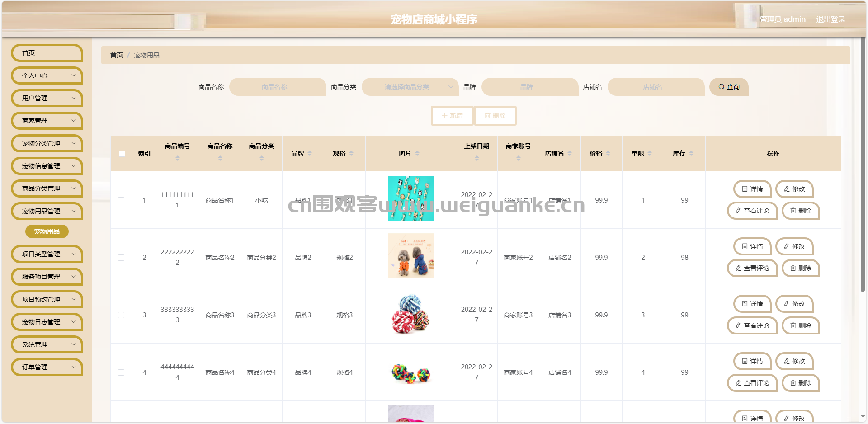Open 详情 for 商品名称2 row
The height and width of the screenshot is (424, 868).
pos(752,246)
